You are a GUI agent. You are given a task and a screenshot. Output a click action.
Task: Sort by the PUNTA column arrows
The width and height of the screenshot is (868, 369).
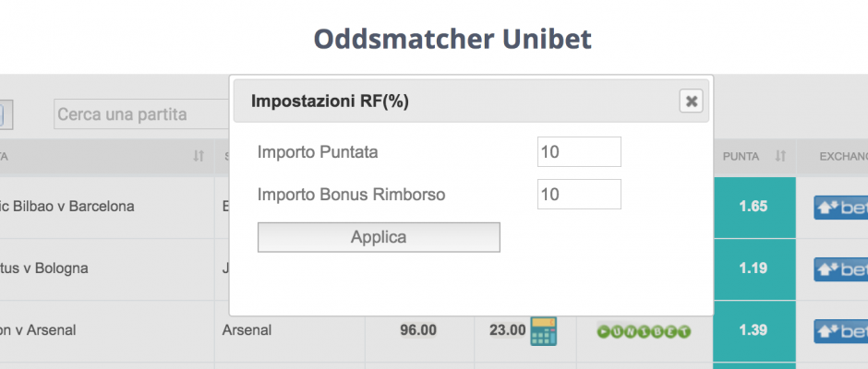(780, 156)
